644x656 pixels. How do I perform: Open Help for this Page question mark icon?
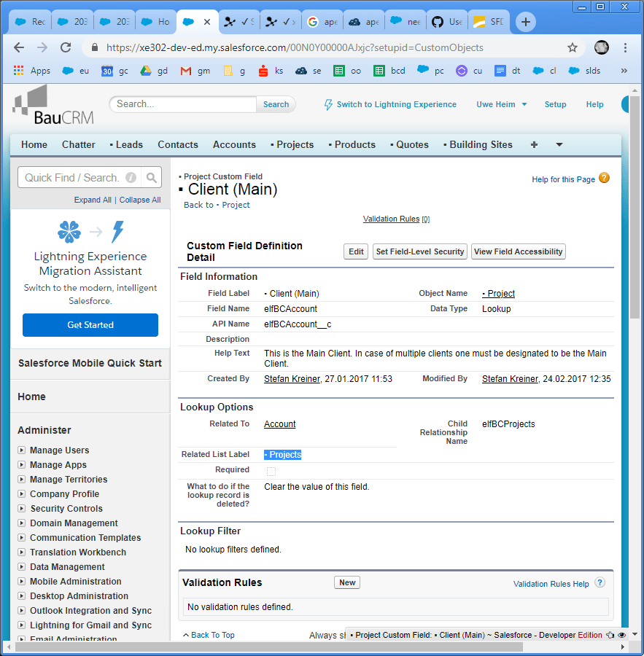tap(605, 178)
